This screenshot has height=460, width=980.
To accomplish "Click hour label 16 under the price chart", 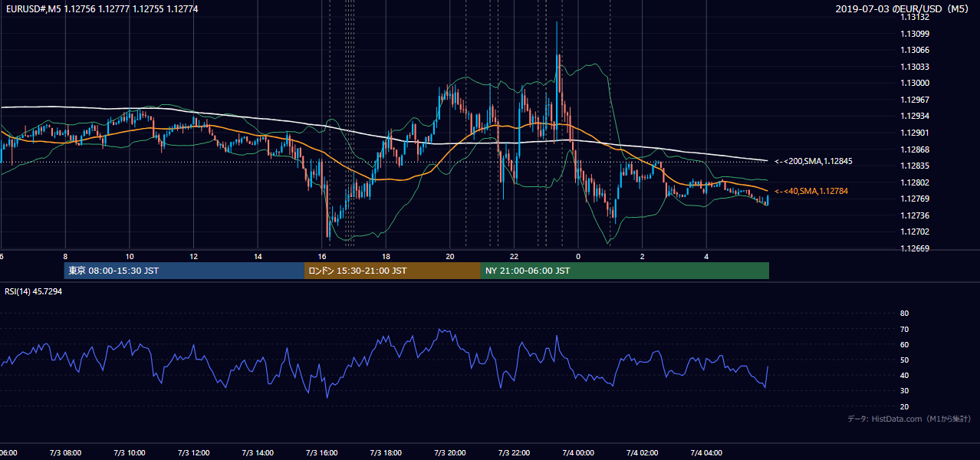I will point(322,256).
